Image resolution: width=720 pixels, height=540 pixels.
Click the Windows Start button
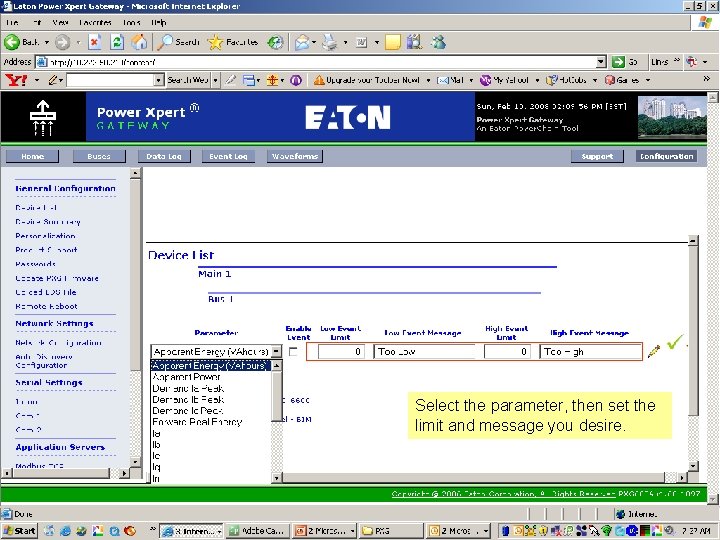20,531
